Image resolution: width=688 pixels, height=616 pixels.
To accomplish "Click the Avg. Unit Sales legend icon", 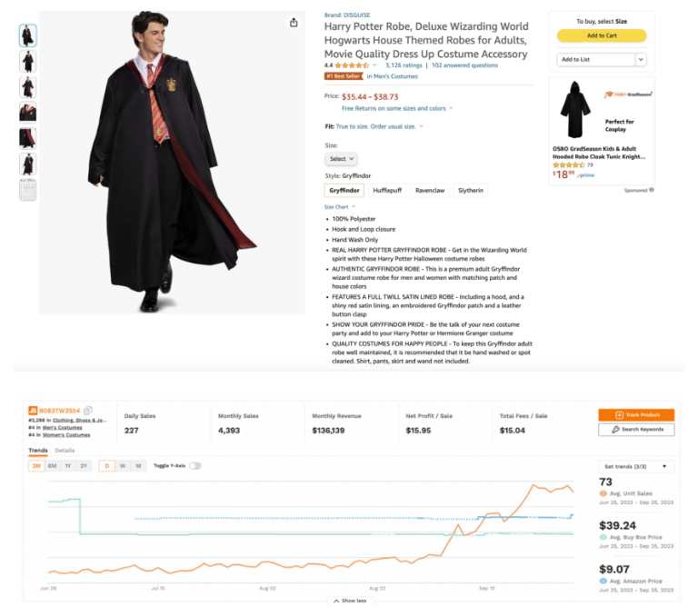I will coord(603,494).
